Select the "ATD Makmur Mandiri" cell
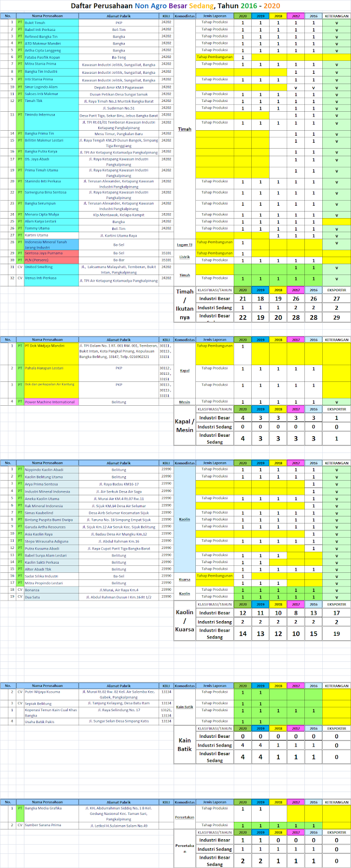This screenshot has width=351, height=868. click(x=51, y=43)
